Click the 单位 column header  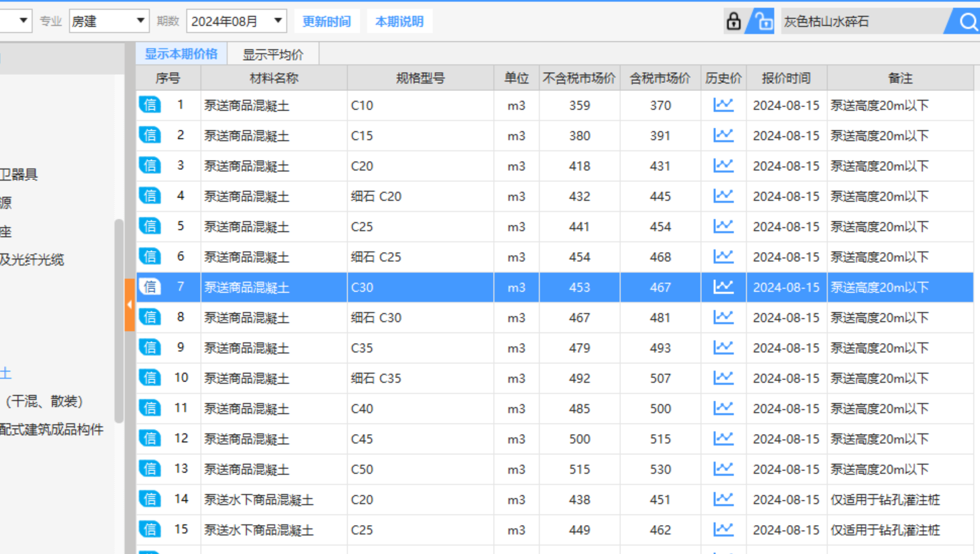[517, 78]
